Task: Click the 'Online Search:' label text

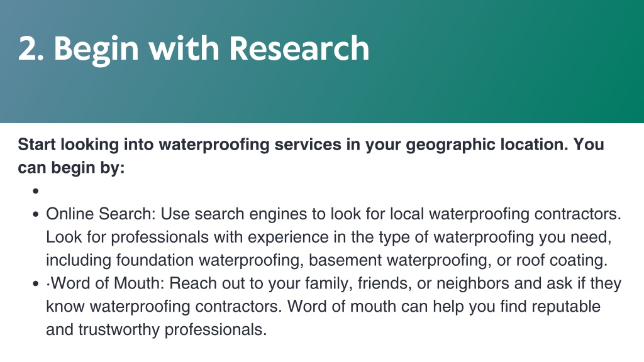Action: pos(101,214)
